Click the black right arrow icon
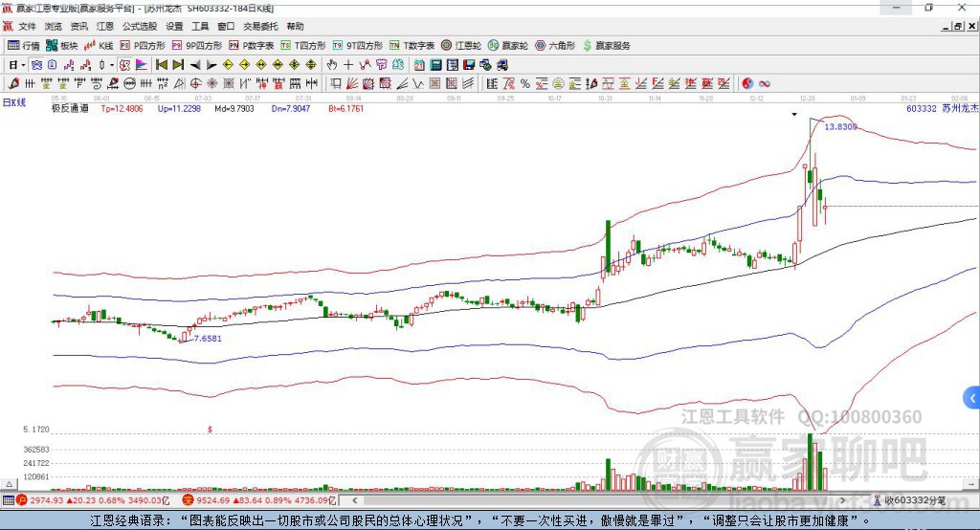The width and height of the screenshot is (980, 530). coord(212,65)
